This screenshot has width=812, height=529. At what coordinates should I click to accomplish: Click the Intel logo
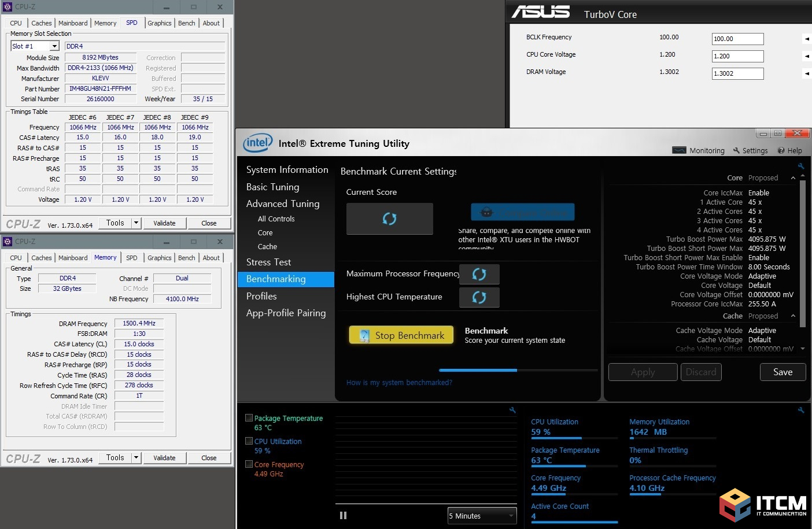click(257, 143)
